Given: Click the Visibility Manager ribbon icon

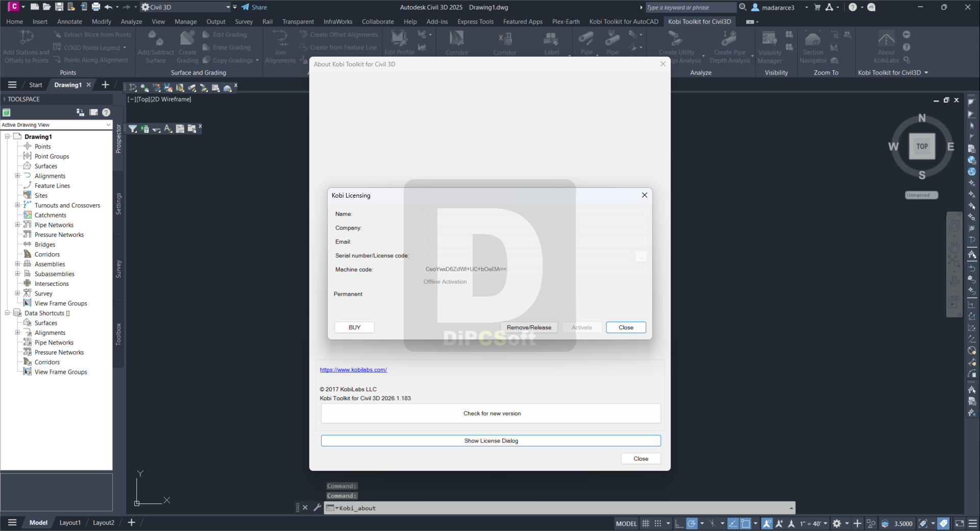Looking at the screenshot, I should (770, 47).
